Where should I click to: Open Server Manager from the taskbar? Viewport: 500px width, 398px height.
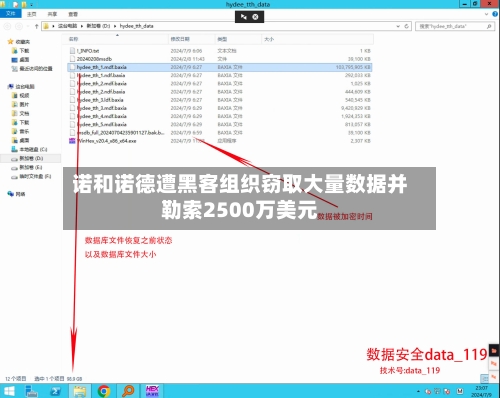[32, 391]
